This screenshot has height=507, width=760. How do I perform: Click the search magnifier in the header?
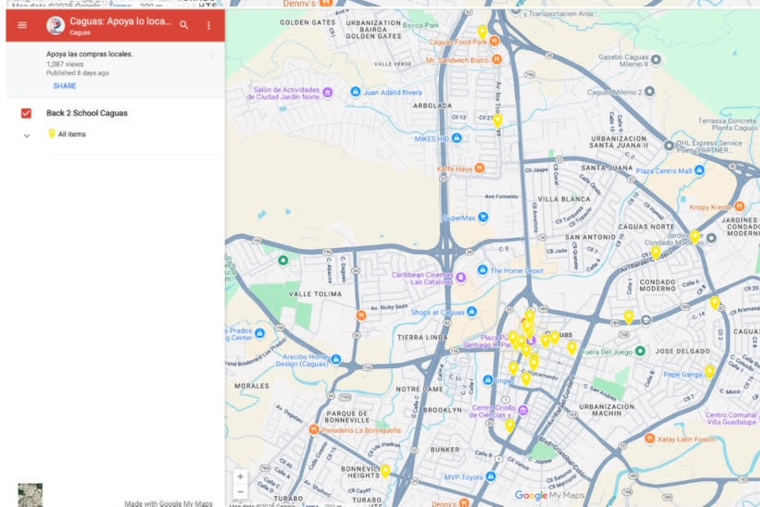click(x=184, y=25)
